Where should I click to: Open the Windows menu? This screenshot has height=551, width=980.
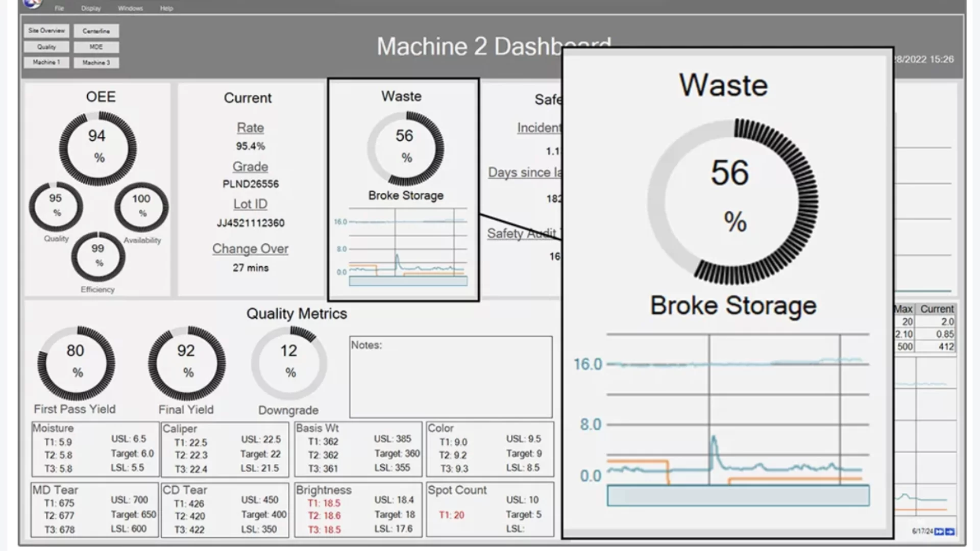click(x=130, y=8)
